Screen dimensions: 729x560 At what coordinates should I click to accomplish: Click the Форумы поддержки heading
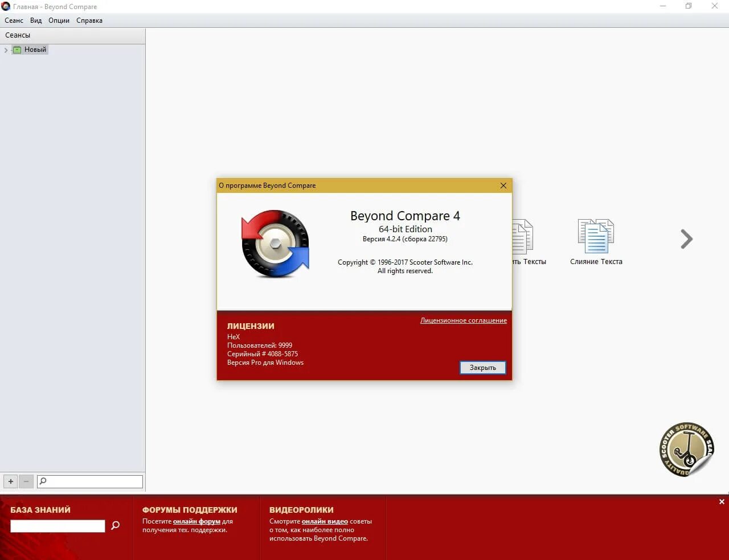pyautogui.click(x=190, y=510)
